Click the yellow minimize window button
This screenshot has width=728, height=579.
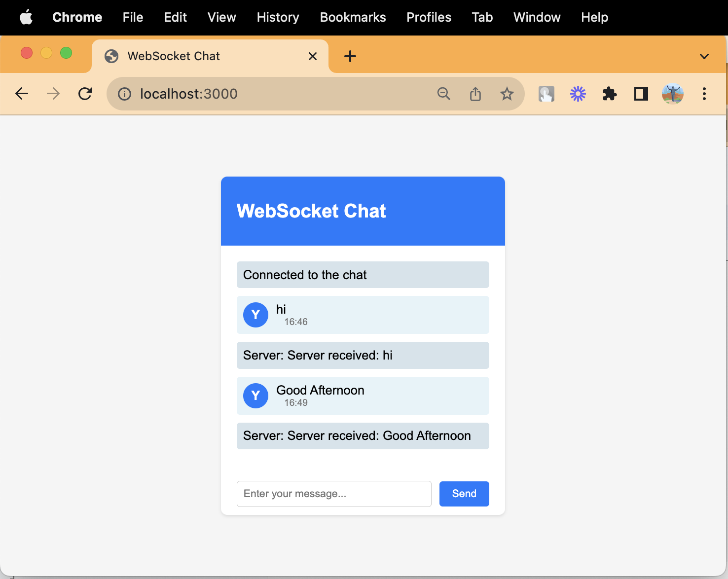[46, 53]
